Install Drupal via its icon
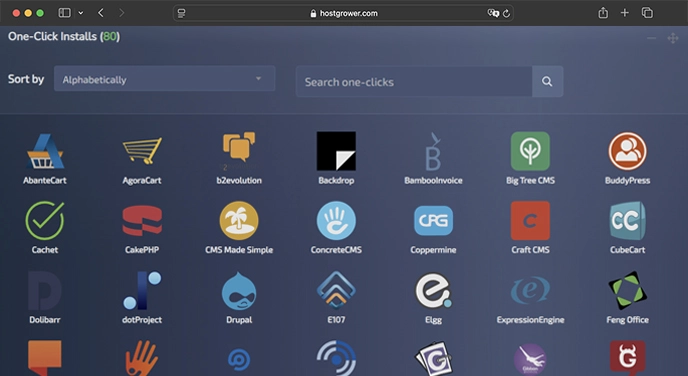688x376 pixels. (x=239, y=290)
